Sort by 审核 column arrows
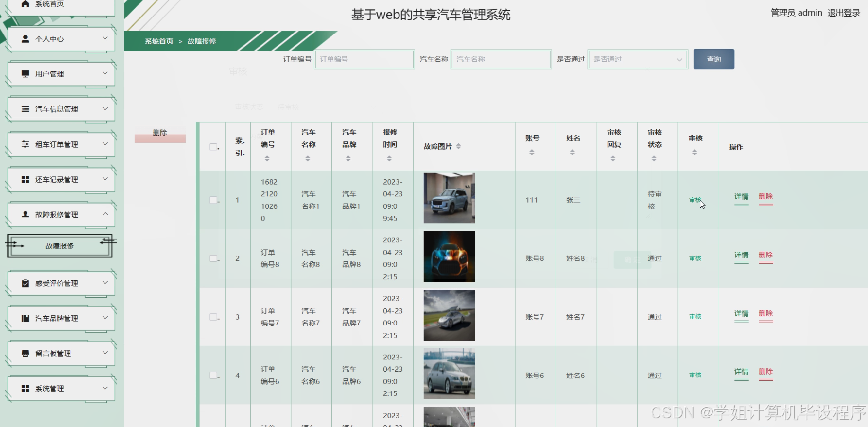The width and height of the screenshot is (868, 427). (x=694, y=153)
